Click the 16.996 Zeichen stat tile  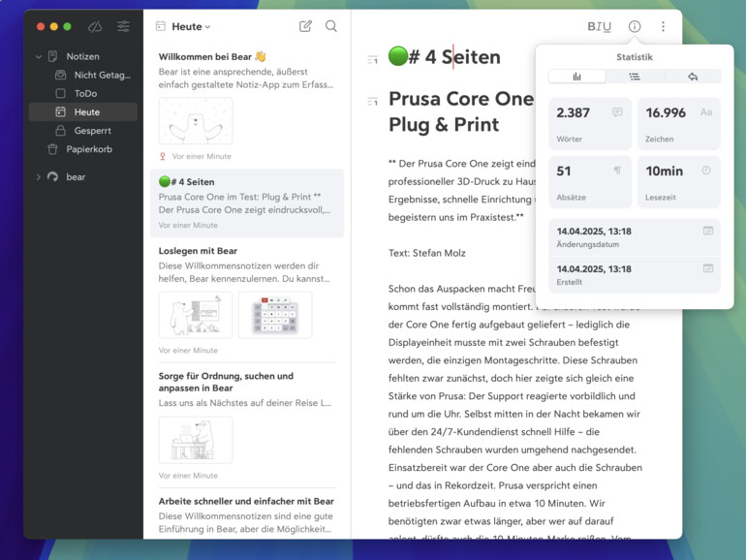click(x=679, y=124)
